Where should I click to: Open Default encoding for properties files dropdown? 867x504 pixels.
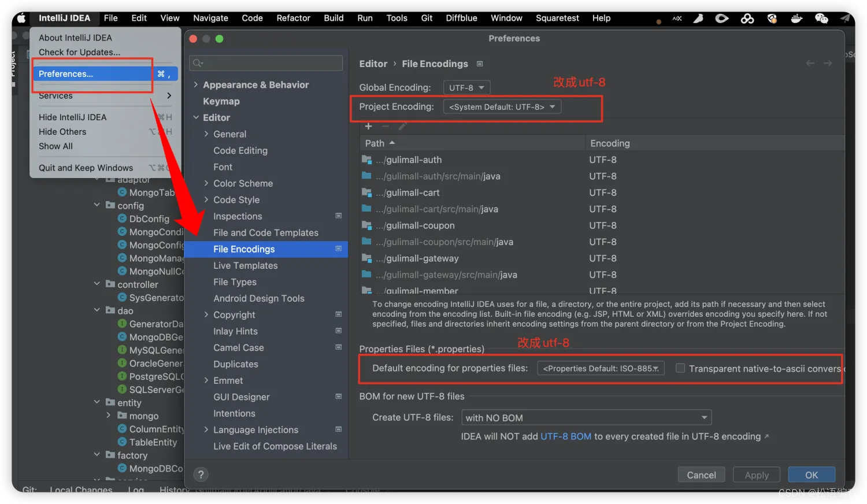(601, 368)
